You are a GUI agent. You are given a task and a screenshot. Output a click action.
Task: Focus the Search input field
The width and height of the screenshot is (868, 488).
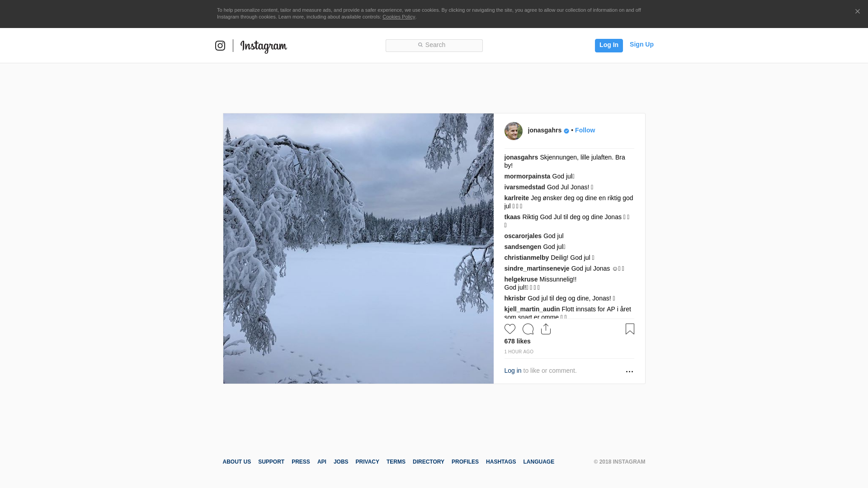click(434, 45)
